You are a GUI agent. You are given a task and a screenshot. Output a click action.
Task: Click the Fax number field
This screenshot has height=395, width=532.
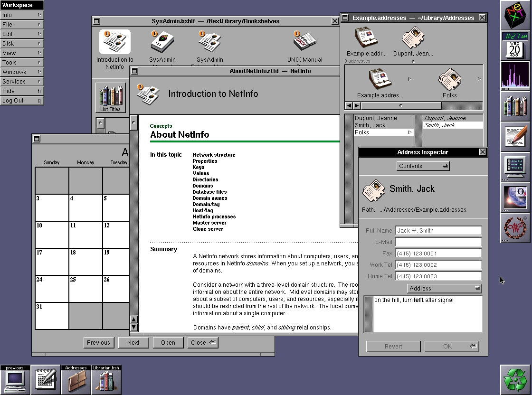pos(438,254)
